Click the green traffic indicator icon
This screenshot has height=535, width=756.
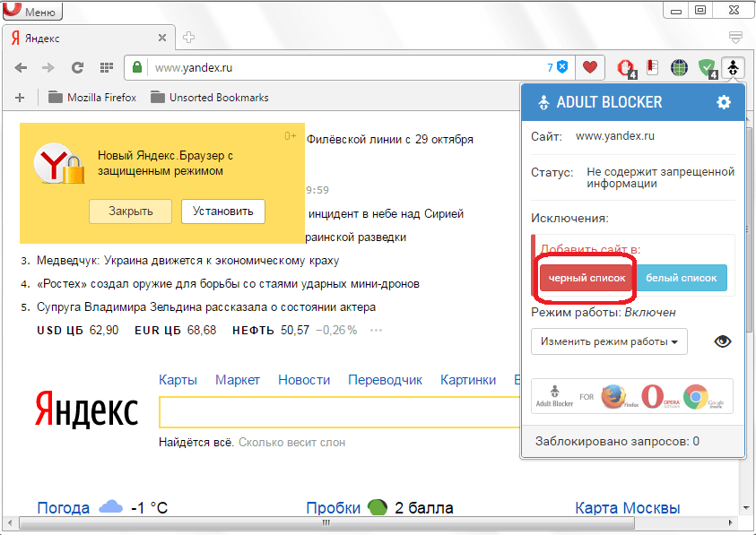(x=378, y=507)
